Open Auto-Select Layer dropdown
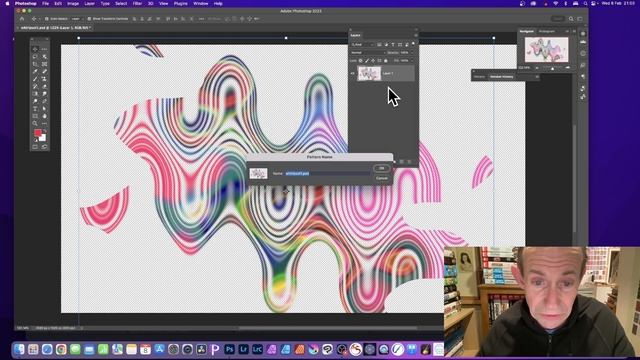The width and height of the screenshot is (640, 360). click(x=76, y=19)
